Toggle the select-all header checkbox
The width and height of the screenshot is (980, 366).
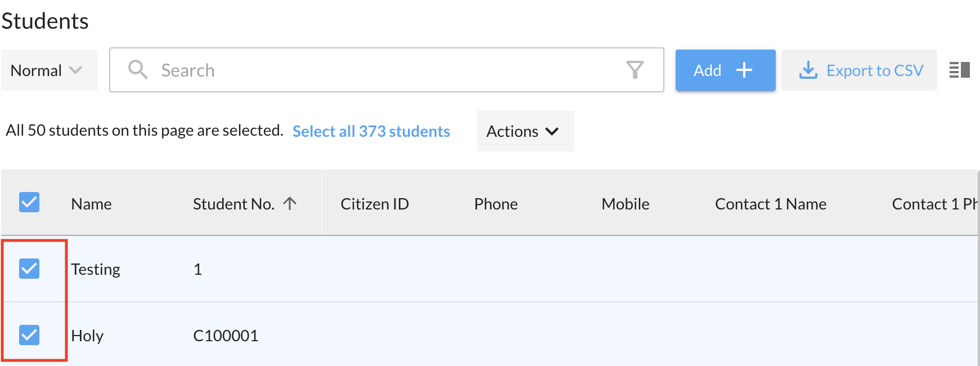29,202
